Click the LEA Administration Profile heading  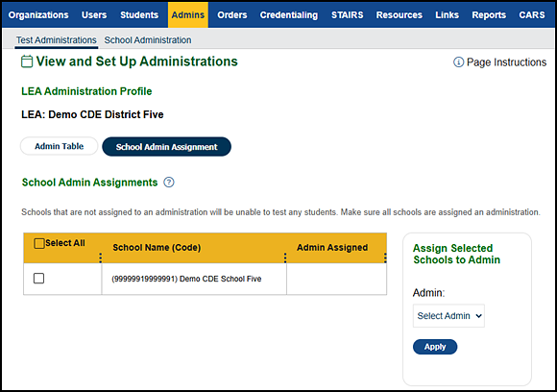click(x=86, y=91)
